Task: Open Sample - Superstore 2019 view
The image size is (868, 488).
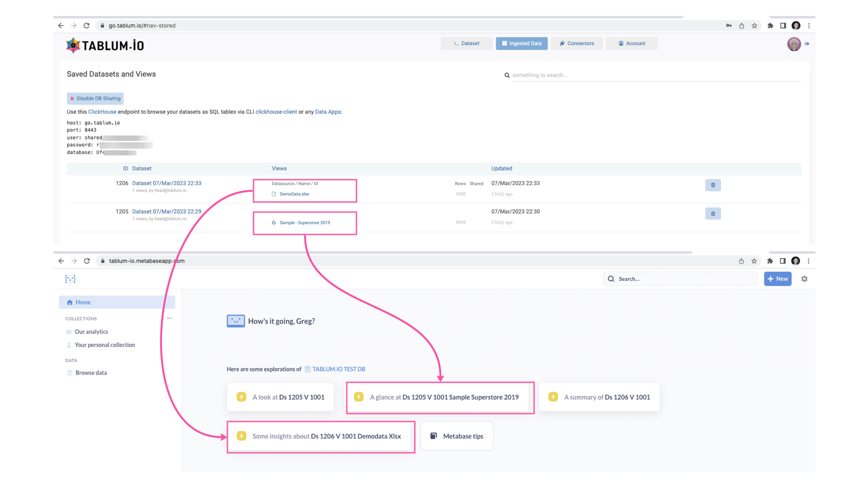Action: [305, 223]
